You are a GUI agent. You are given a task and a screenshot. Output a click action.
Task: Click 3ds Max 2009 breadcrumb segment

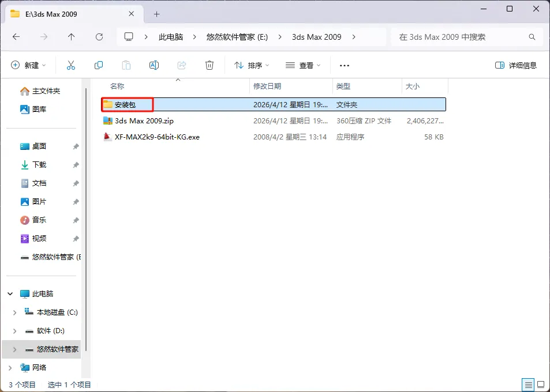pos(317,37)
